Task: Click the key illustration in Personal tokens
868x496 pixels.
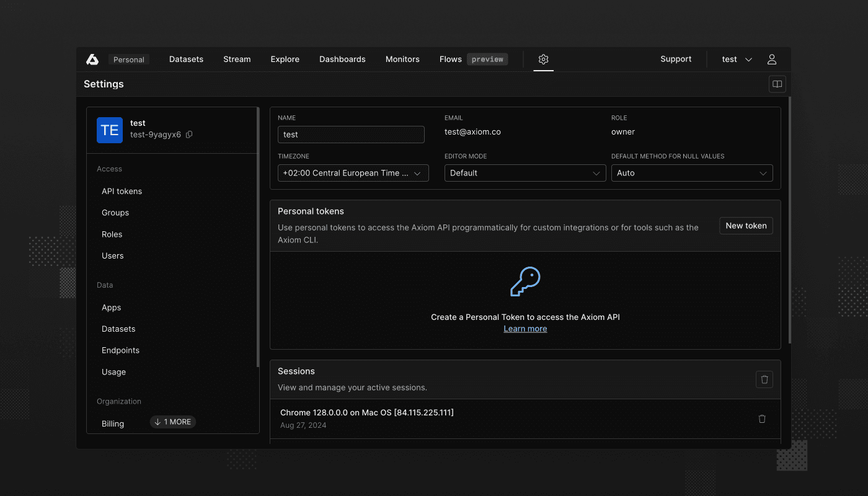Action: click(525, 282)
